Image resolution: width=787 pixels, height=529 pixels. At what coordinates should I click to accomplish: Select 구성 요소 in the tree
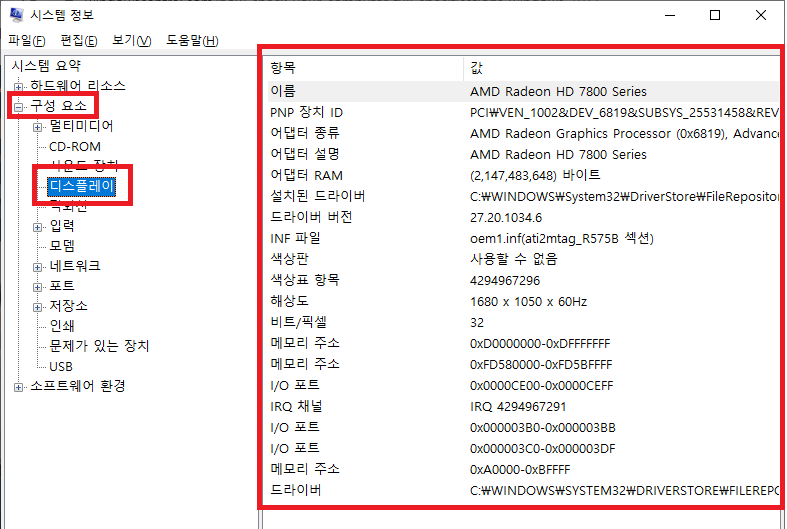(59, 106)
